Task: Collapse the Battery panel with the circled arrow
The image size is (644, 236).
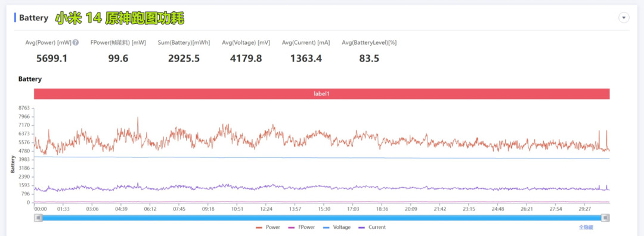Action: pos(624,18)
